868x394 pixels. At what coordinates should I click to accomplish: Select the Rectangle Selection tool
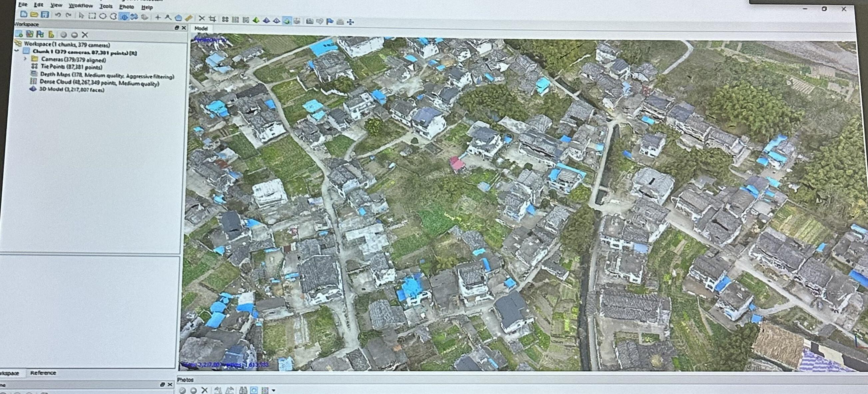(92, 16)
